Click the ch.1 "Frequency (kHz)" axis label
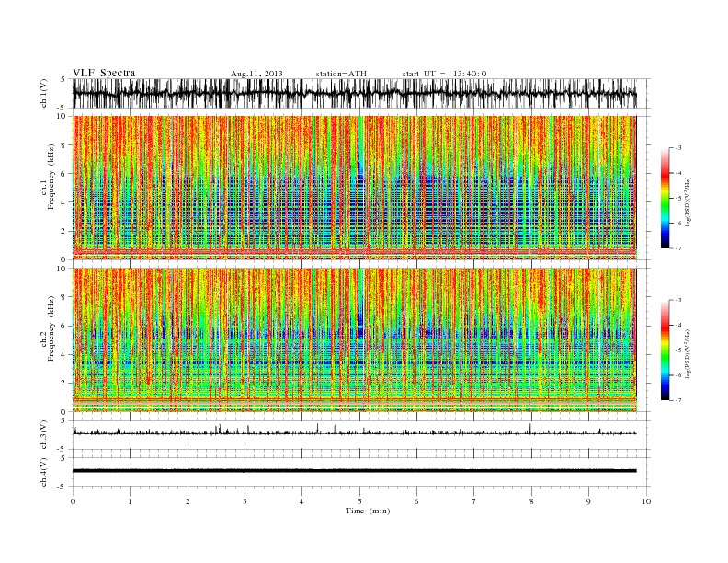This screenshot has height=563, width=728. click(51, 177)
